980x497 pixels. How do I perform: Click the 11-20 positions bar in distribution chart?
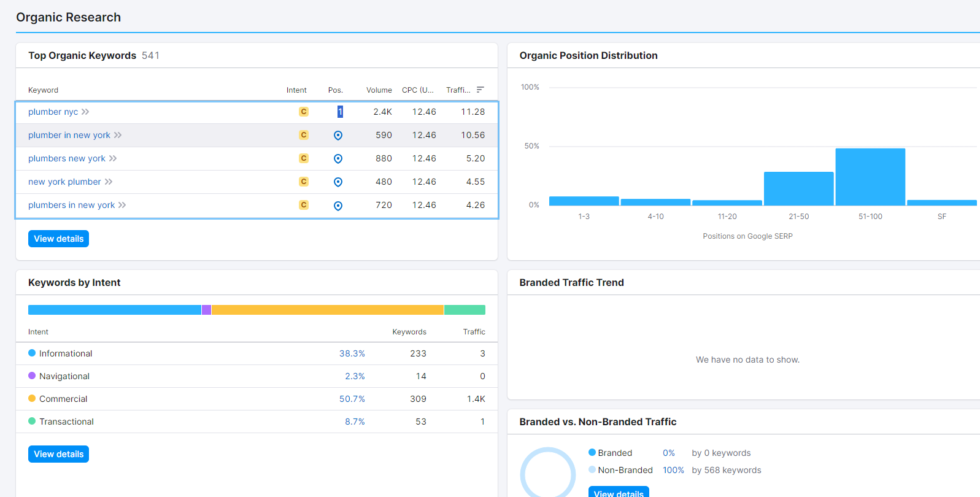[x=727, y=202]
